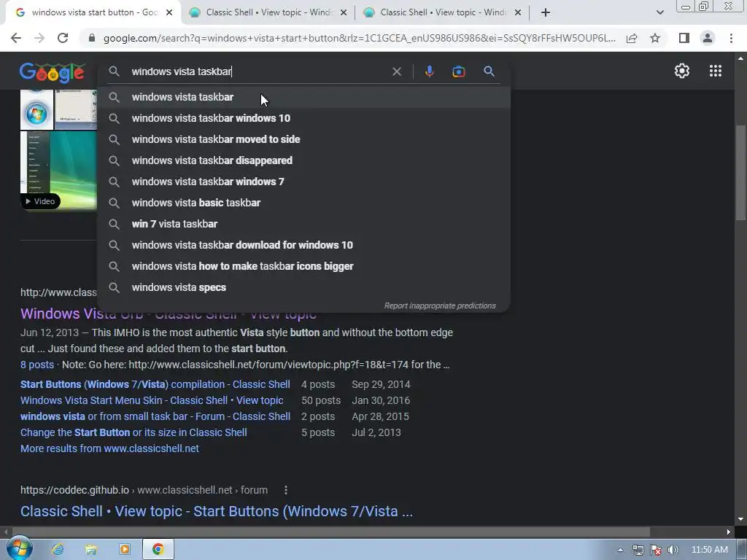Click into the Google search input
Viewport: 747px width, 560px height.
pos(260,71)
